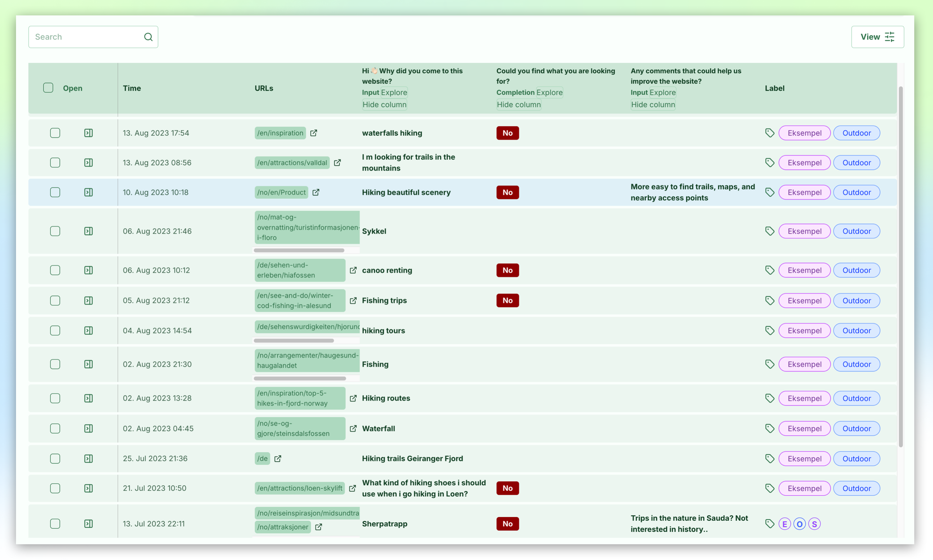
Task: Click the vertical table scrollbar
Action: click(x=900, y=267)
